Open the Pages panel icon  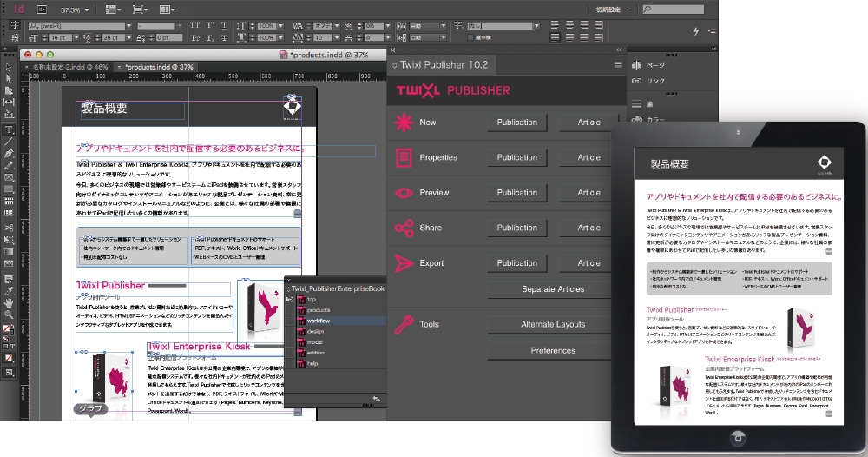[636, 65]
